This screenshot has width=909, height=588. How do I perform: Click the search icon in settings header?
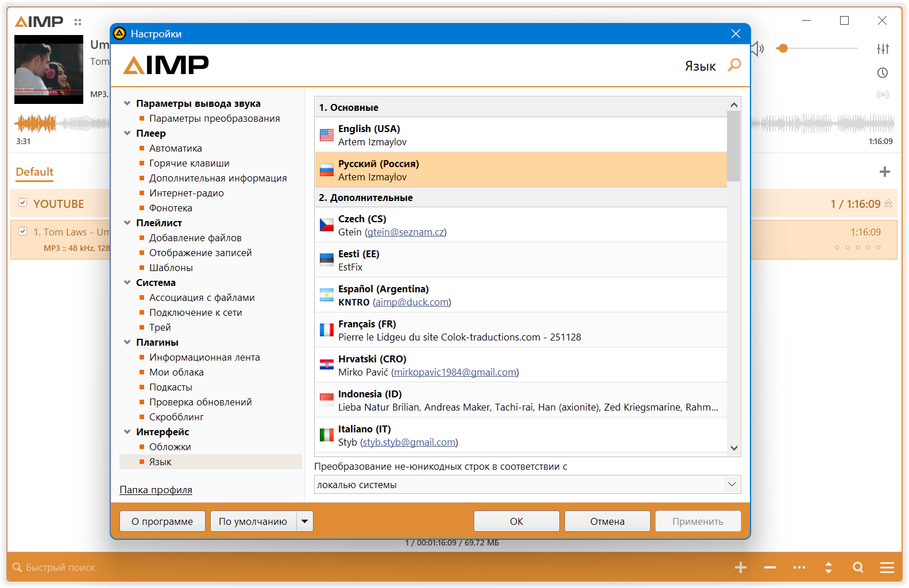(x=734, y=65)
